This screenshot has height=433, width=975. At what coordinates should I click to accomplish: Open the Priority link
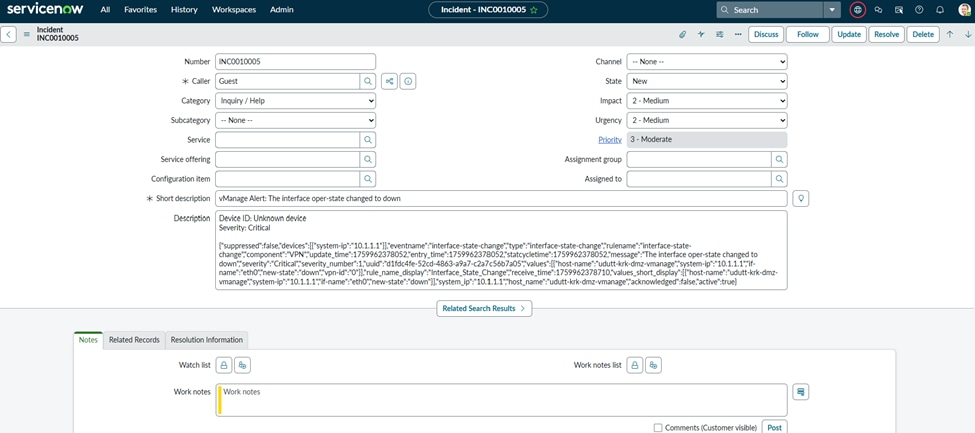pos(610,140)
